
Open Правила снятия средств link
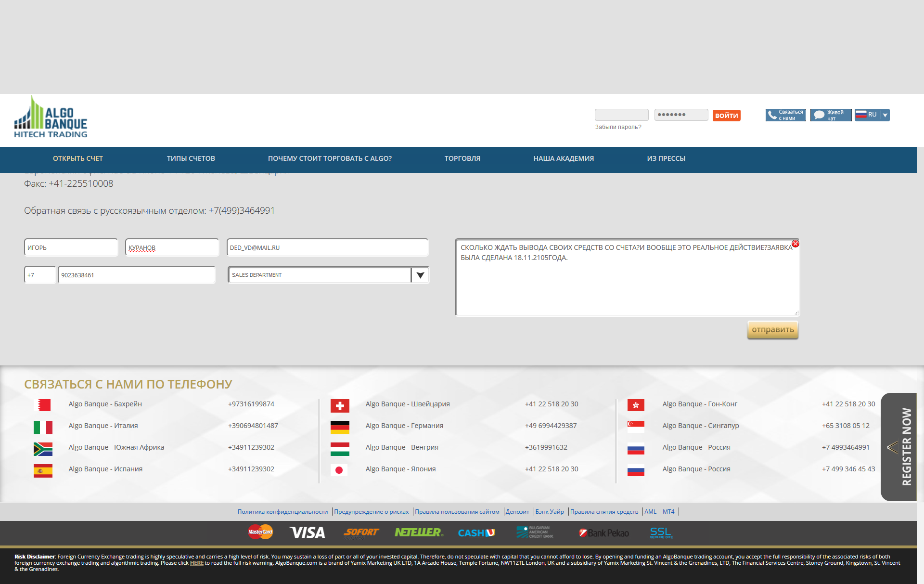604,512
